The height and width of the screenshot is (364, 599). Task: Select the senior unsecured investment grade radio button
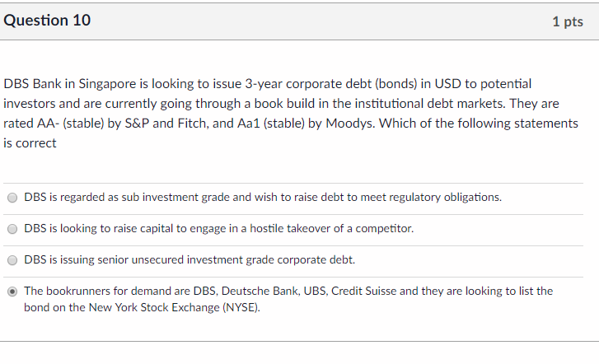[12, 260]
